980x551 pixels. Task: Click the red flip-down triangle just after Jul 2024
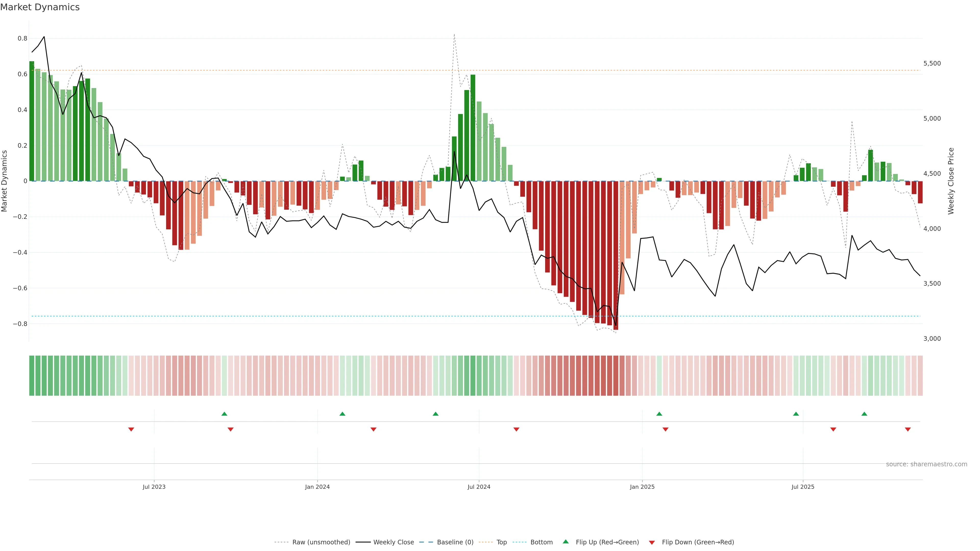[x=516, y=429]
